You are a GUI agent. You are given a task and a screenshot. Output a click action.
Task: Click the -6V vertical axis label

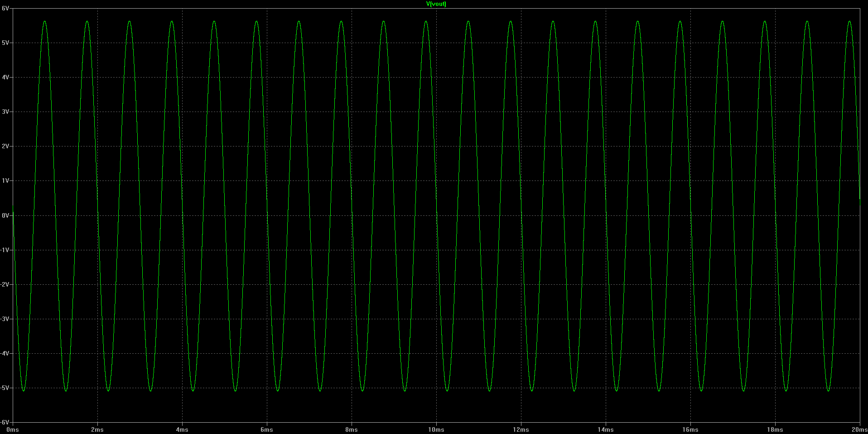pyautogui.click(x=5, y=422)
